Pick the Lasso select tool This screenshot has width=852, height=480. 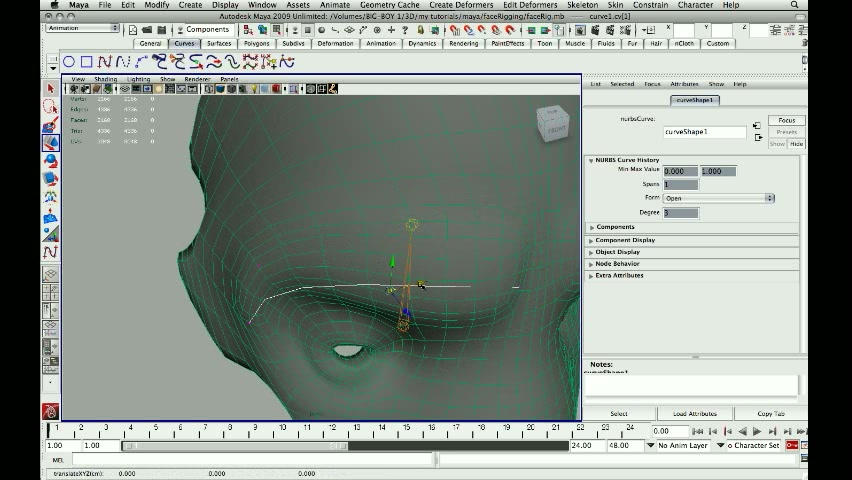point(51,107)
